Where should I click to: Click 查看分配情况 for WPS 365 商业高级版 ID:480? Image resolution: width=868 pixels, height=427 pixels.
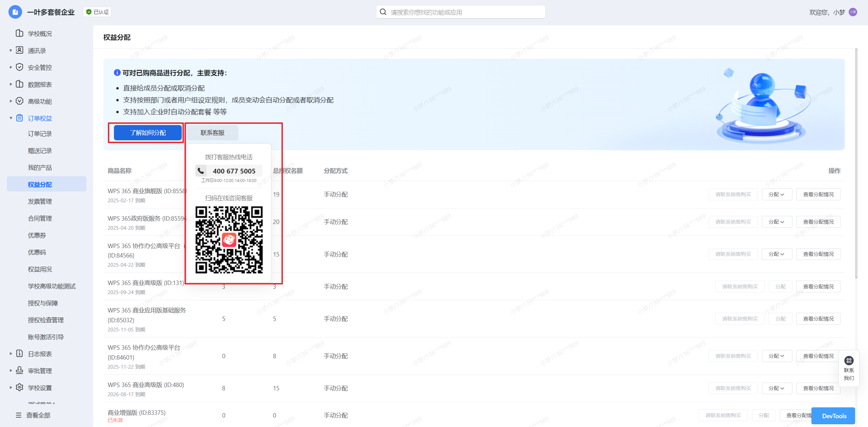point(818,388)
